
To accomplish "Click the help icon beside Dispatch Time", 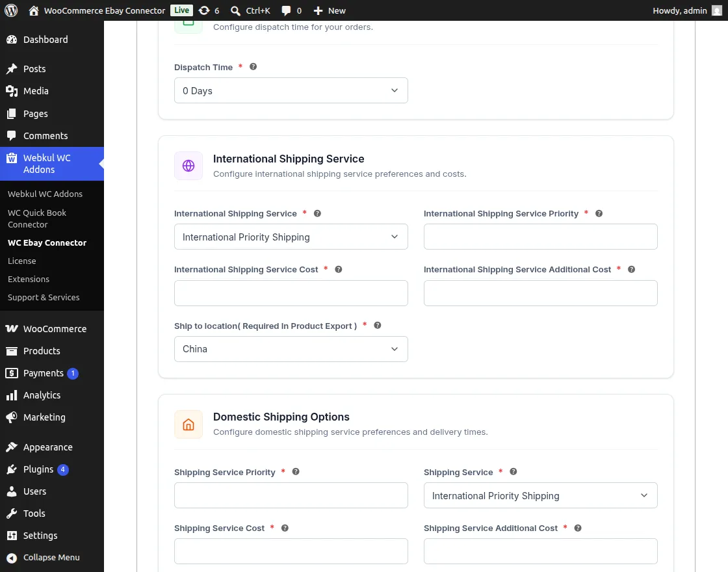I will [x=253, y=67].
